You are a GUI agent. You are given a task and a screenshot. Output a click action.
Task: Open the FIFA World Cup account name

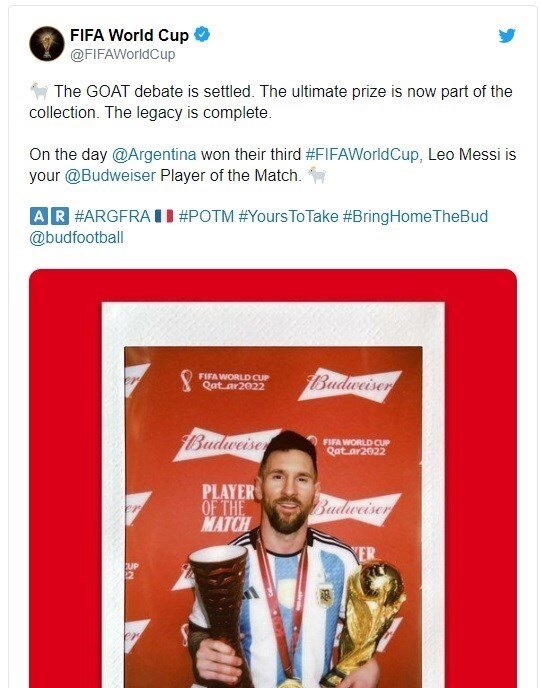tap(129, 35)
